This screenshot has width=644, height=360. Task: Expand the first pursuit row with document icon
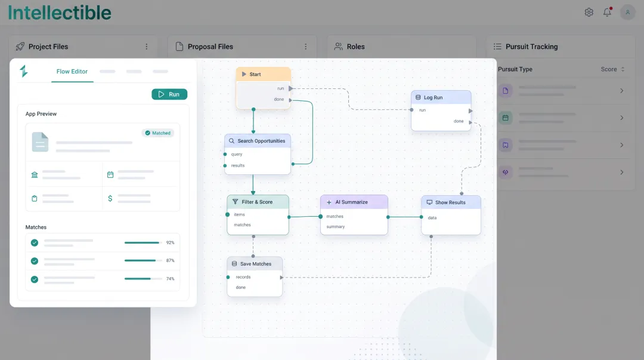(621, 91)
